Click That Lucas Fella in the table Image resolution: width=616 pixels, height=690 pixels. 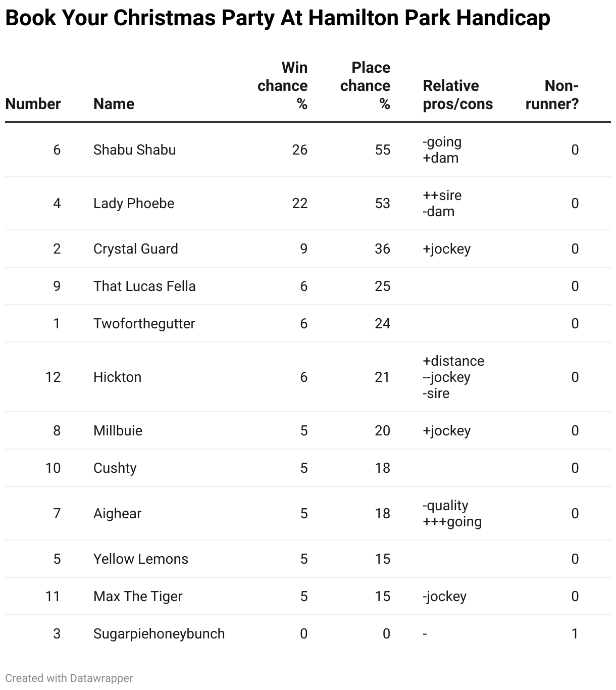(x=144, y=286)
